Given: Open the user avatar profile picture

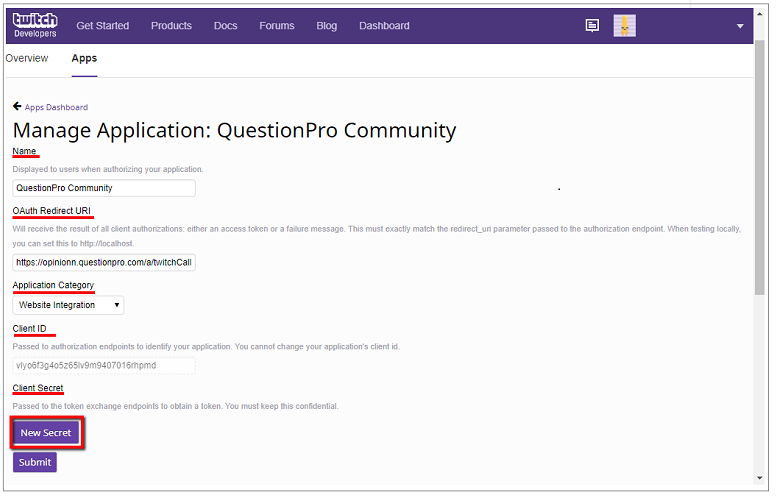Looking at the screenshot, I should click(x=624, y=26).
